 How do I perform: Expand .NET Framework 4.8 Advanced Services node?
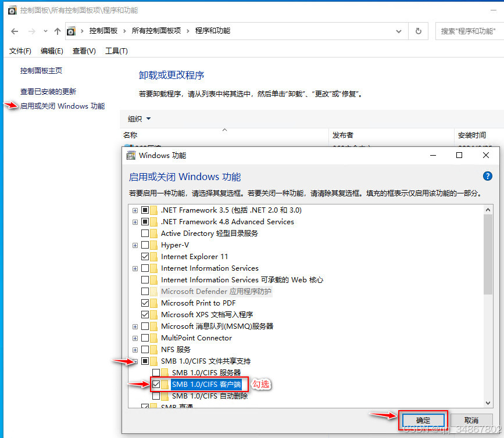(x=135, y=222)
